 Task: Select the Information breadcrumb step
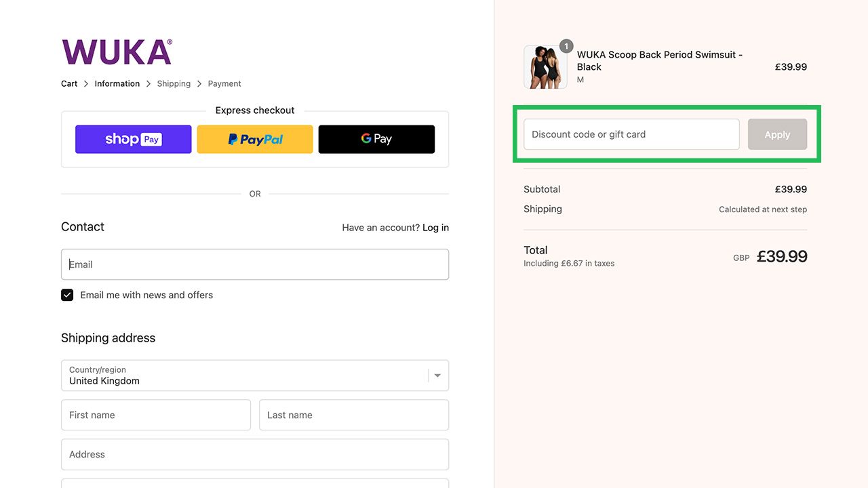click(117, 83)
